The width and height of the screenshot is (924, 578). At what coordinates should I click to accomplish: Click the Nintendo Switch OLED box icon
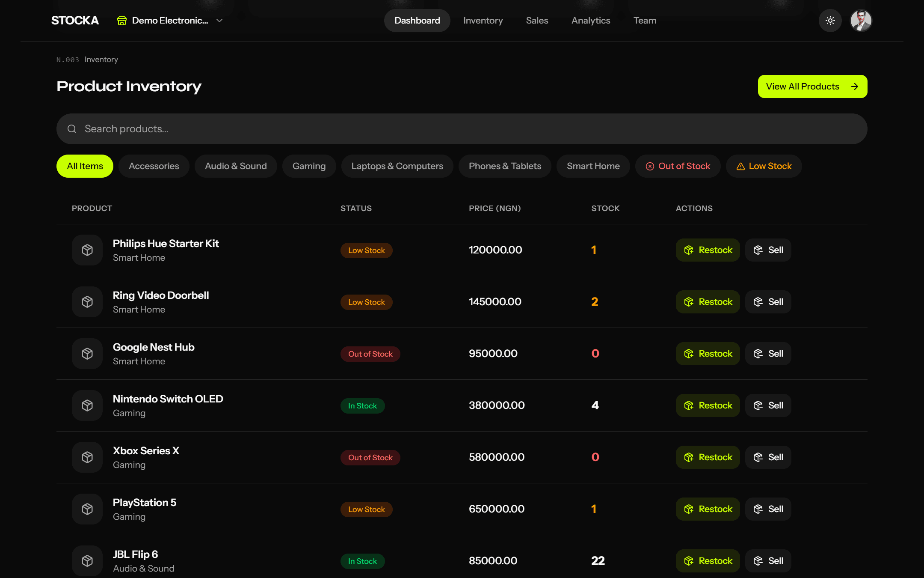87,405
